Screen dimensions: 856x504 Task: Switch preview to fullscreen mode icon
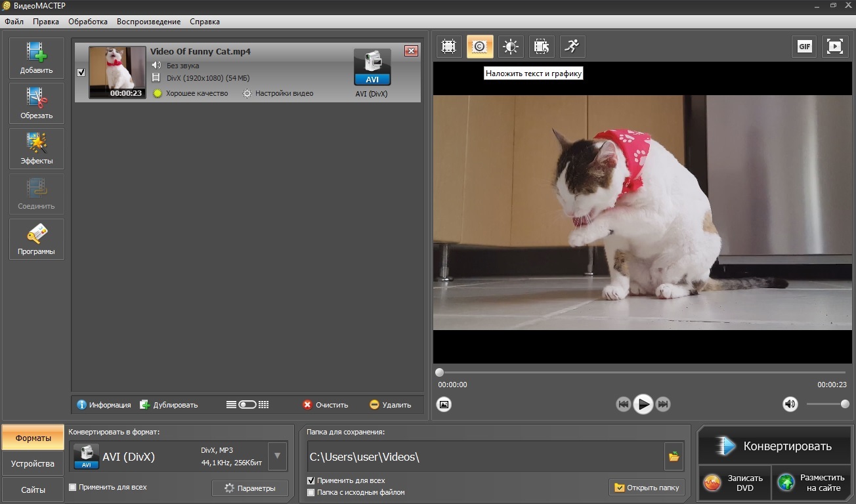834,47
